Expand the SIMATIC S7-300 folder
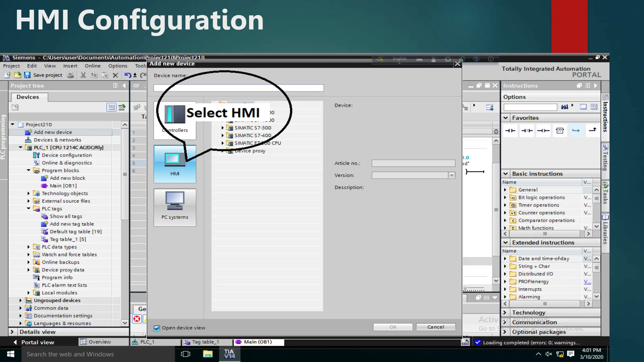This screenshot has height=362, width=644. click(x=223, y=128)
